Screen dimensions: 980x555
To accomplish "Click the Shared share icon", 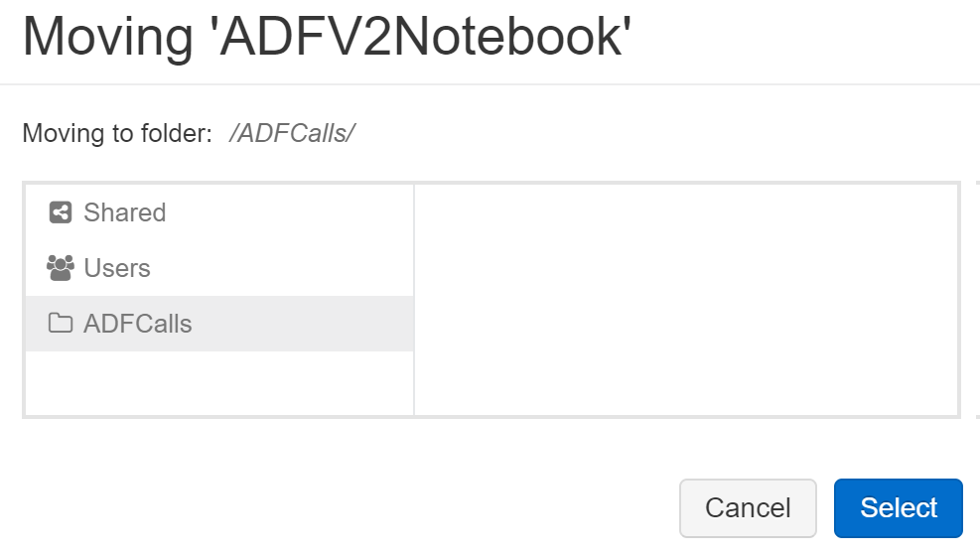I will [60, 212].
